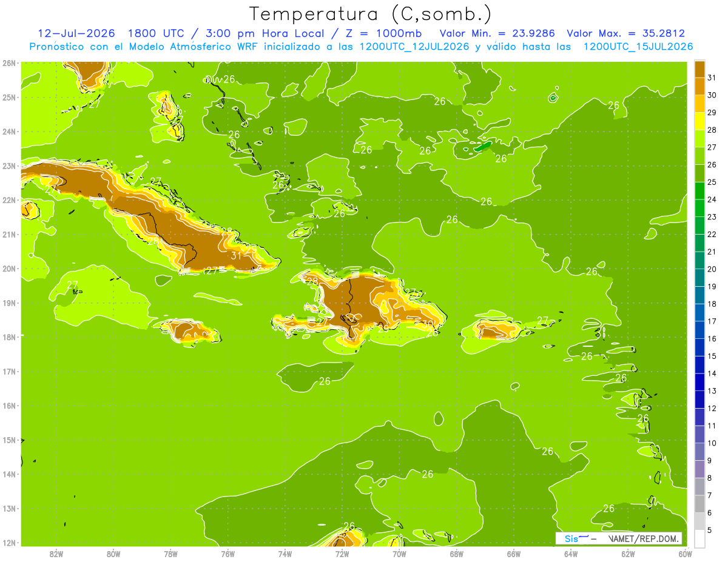Click color bar label '24'
The width and height of the screenshot is (728, 562).
712,199
